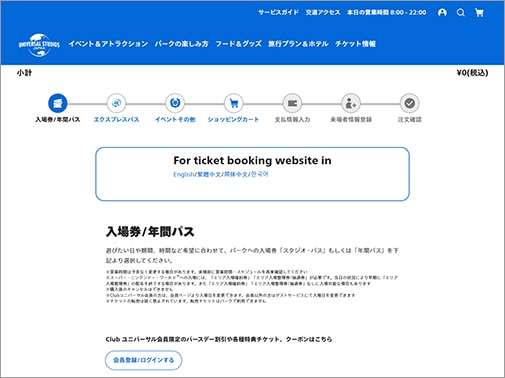Viewport: 505px width, 378px height.
Task: Click the 小計 label
Action: tap(24, 73)
